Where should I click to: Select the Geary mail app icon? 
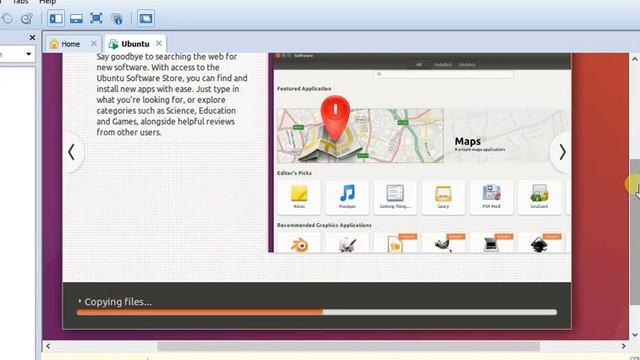tap(443, 197)
